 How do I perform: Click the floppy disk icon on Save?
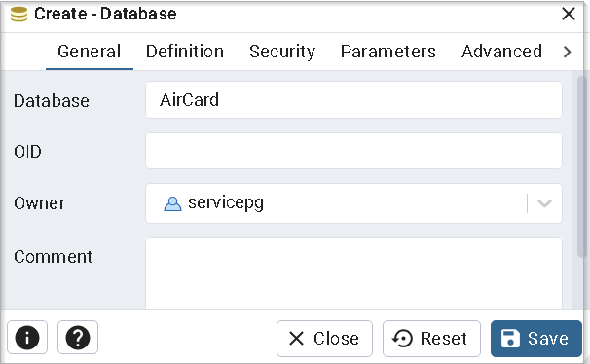coord(510,338)
